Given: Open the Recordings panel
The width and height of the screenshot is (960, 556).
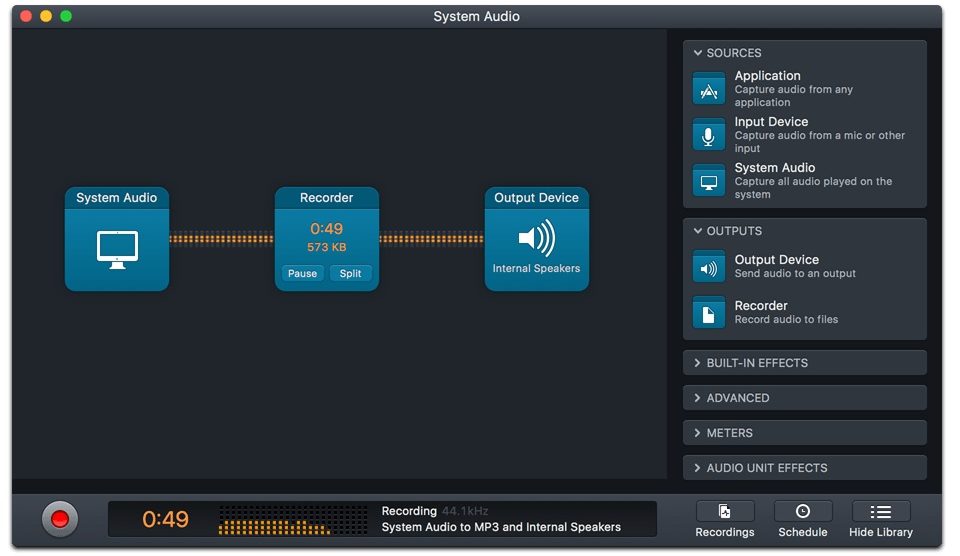Looking at the screenshot, I should [x=725, y=512].
